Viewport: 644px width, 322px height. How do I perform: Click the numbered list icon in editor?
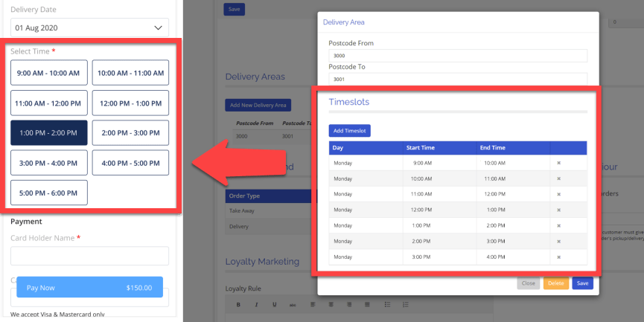point(405,304)
